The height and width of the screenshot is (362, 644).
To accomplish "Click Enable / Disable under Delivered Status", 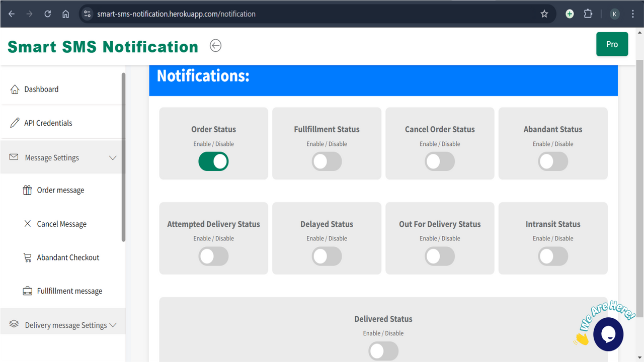I will pyautogui.click(x=383, y=333).
